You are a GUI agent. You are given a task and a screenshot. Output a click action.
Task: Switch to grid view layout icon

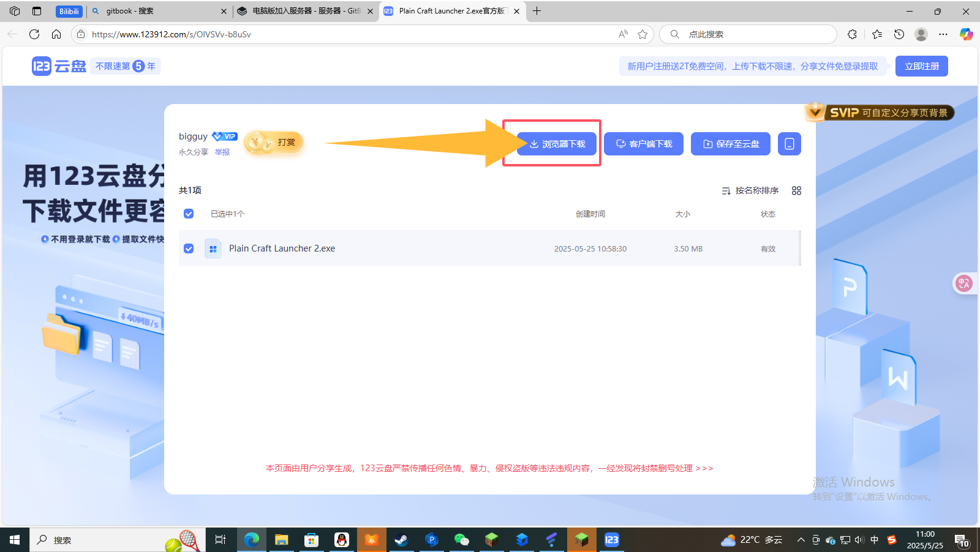tap(796, 191)
